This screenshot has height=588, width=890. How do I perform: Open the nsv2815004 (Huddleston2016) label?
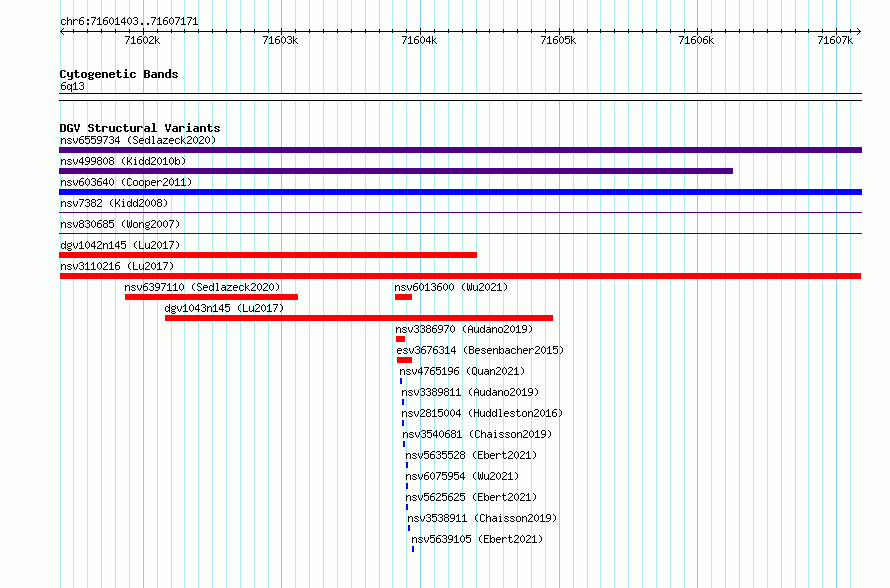(x=482, y=413)
